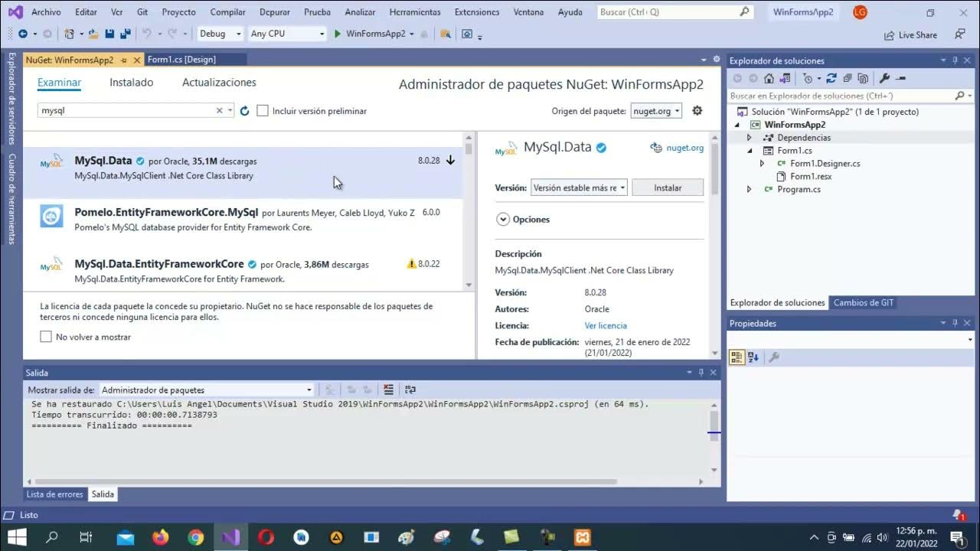Open the Windows Start menu
Screen dimensions: 980x551
click(16, 537)
